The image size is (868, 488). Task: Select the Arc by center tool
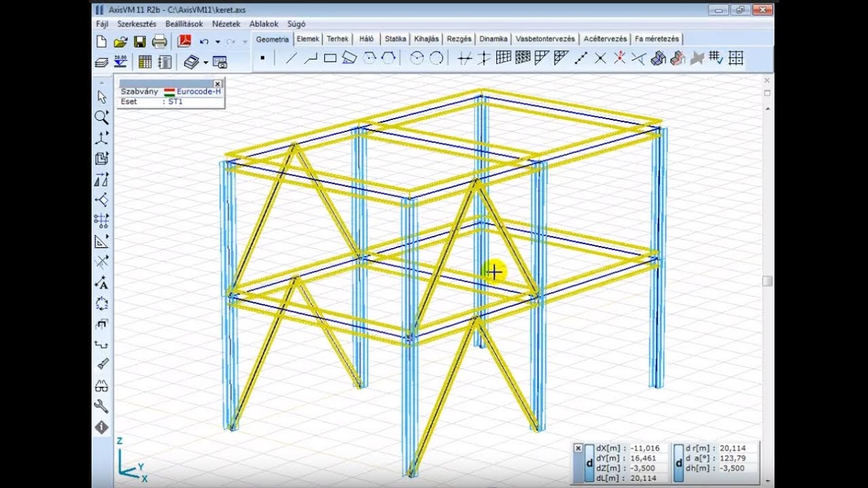coord(417,58)
